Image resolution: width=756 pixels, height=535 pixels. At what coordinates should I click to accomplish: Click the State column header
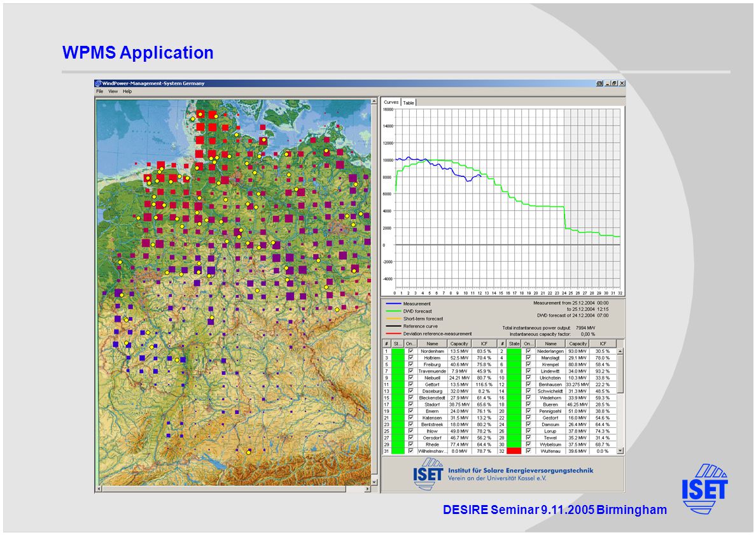click(x=514, y=344)
